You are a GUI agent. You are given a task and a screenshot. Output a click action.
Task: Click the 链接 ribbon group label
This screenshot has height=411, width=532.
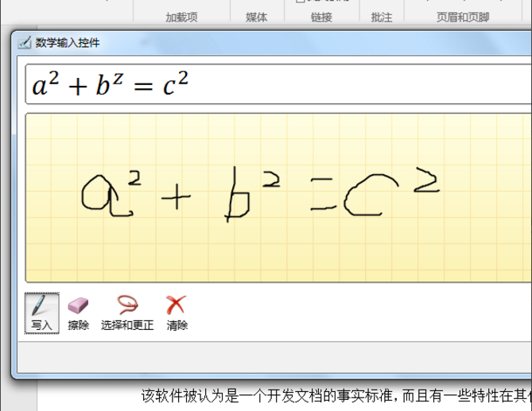pos(321,17)
